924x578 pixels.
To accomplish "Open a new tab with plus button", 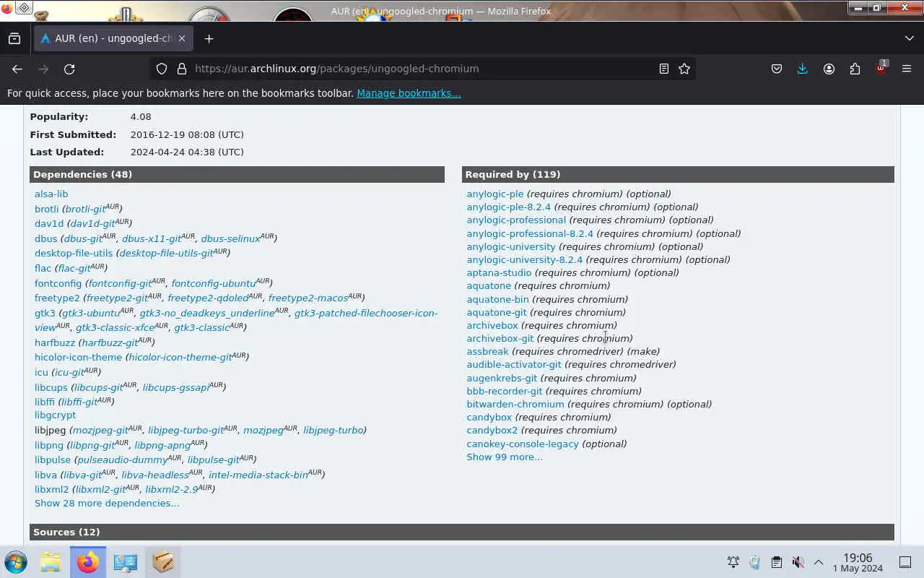I will [x=209, y=38].
